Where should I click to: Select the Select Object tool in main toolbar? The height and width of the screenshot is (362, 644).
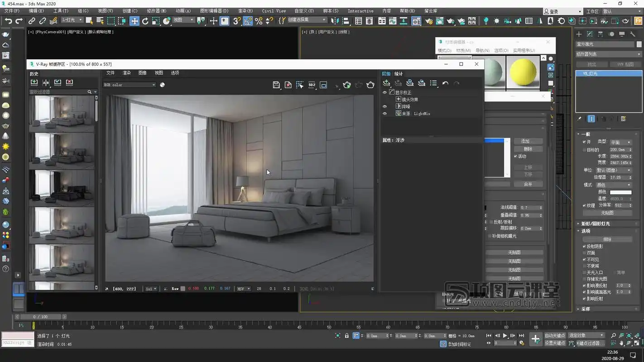click(x=89, y=20)
